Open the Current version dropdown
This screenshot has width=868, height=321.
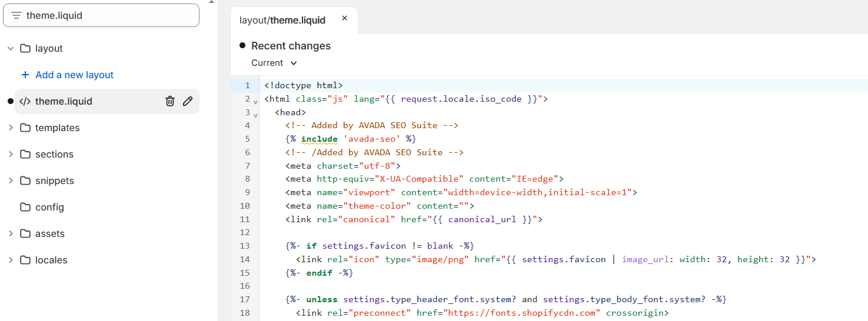pos(274,63)
